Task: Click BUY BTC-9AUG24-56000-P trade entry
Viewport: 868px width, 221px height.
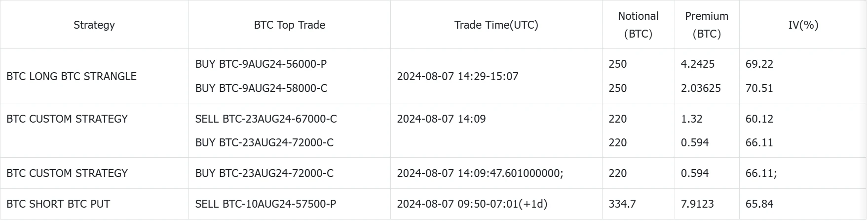Action: pyautogui.click(x=261, y=64)
